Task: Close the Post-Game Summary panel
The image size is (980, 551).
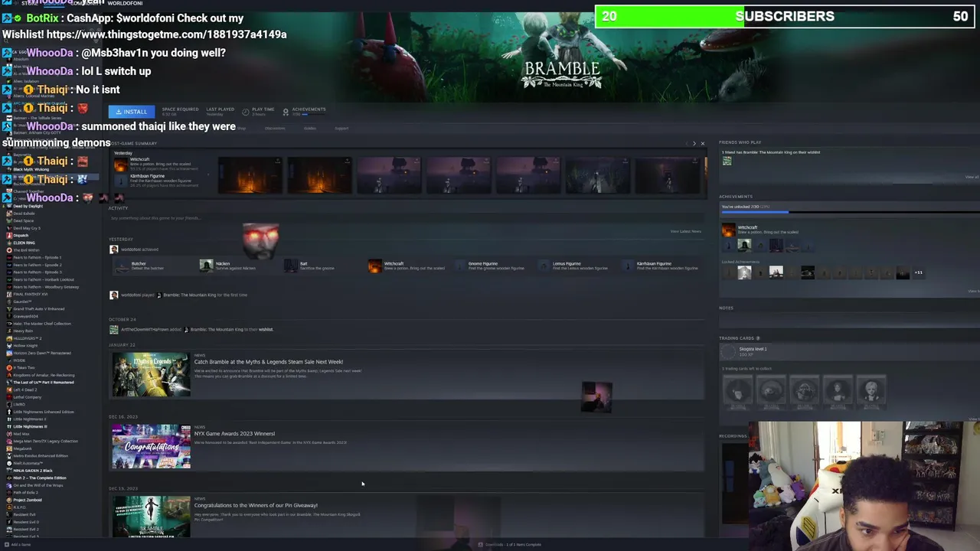Action: pyautogui.click(x=703, y=143)
